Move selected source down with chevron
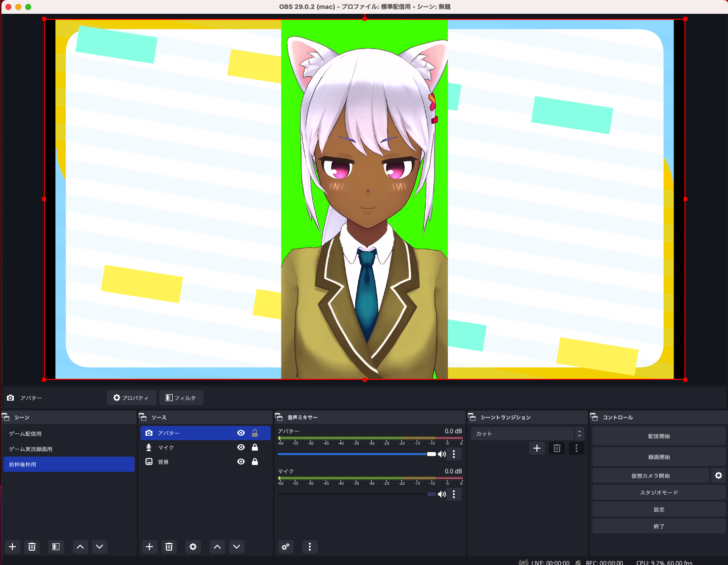The width and height of the screenshot is (728, 565). pos(237,547)
